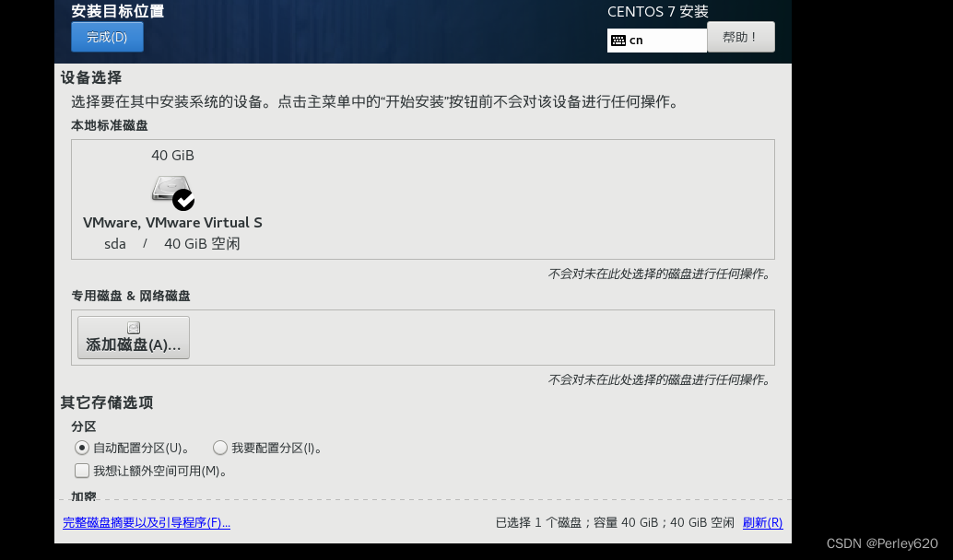Click the checkmark badge on the sda disk
The image size is (953, 560).
pyautogui.click(x=183, y=200)
